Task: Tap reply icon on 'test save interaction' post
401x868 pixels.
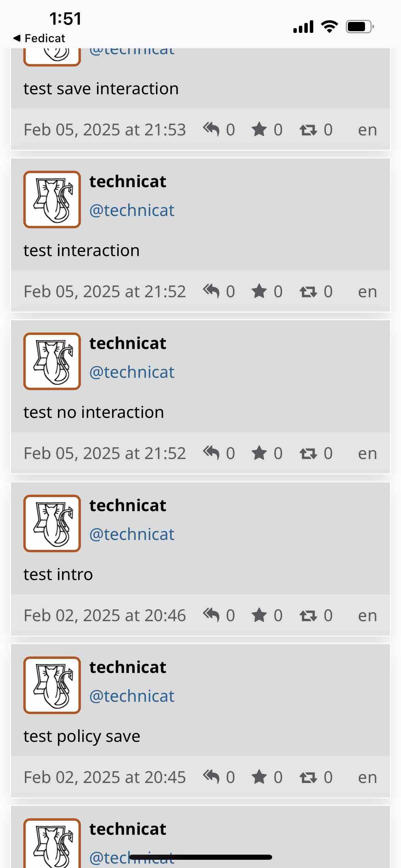Action: click(x=211, y=130)
